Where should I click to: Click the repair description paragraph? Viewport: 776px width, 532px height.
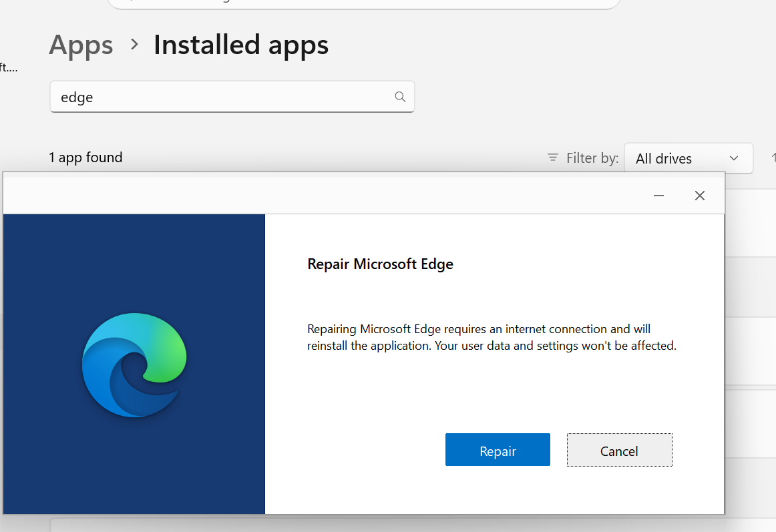(x=492, y=337)
